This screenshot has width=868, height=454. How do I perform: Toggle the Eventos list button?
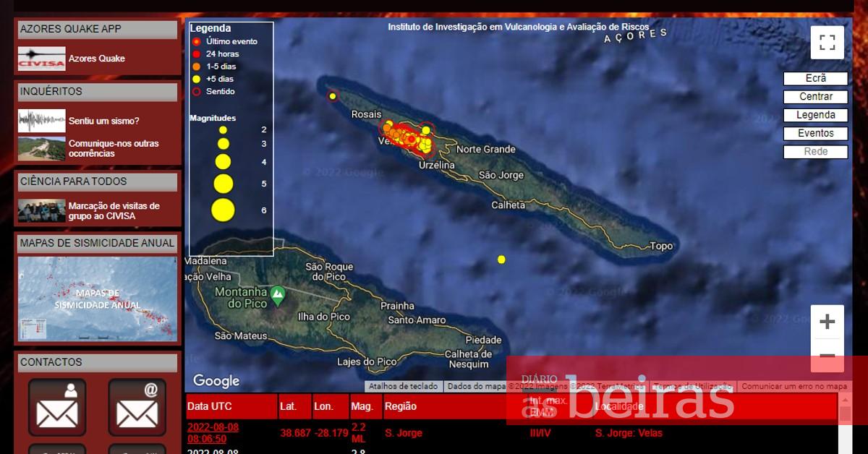(x=815, y=133)
